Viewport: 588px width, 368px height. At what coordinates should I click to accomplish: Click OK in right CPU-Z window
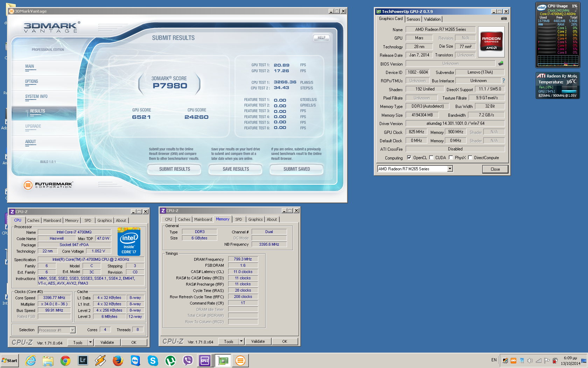(285, 341)
